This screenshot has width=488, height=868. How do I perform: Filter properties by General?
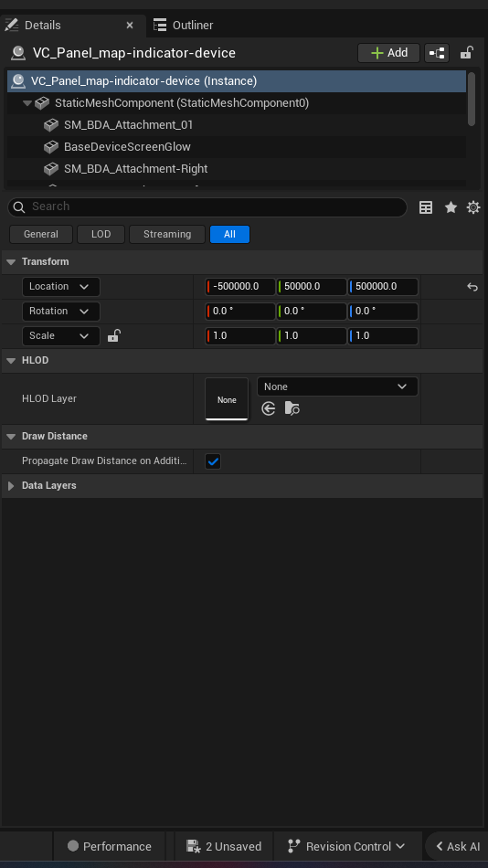[x=41, y=234]
